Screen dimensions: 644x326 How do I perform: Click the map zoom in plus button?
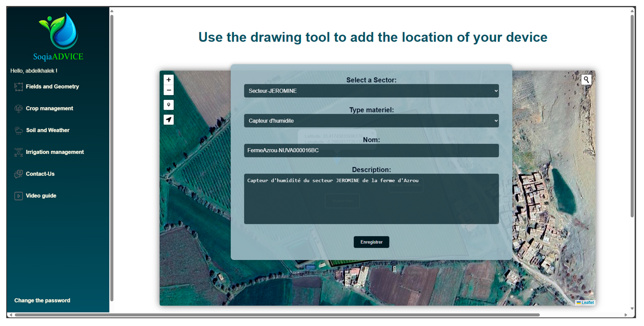tap(169, 80)
